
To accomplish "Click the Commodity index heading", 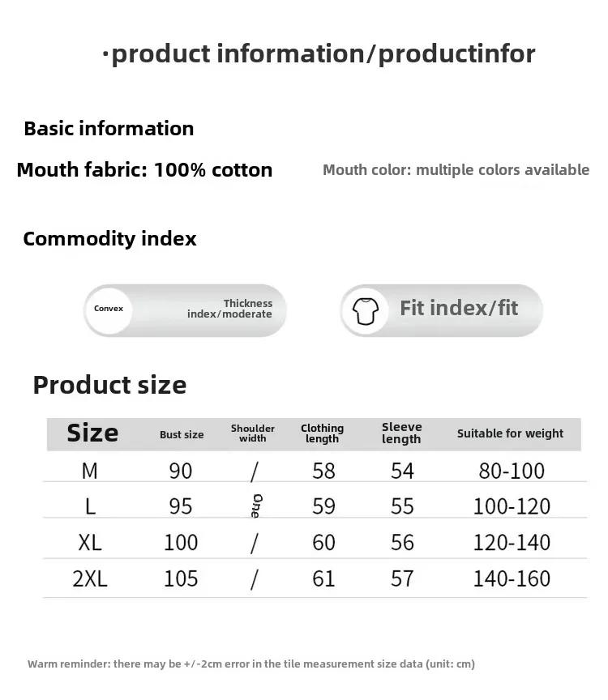I will (x=109, y=239).
